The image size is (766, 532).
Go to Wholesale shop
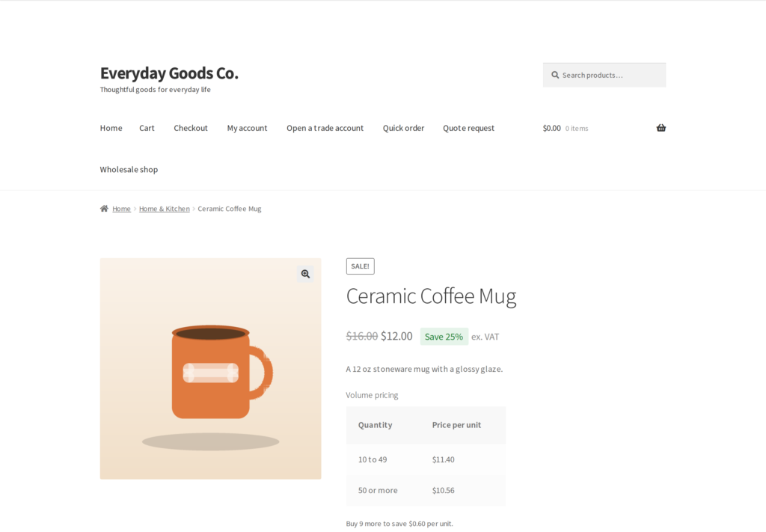[129, 170]
